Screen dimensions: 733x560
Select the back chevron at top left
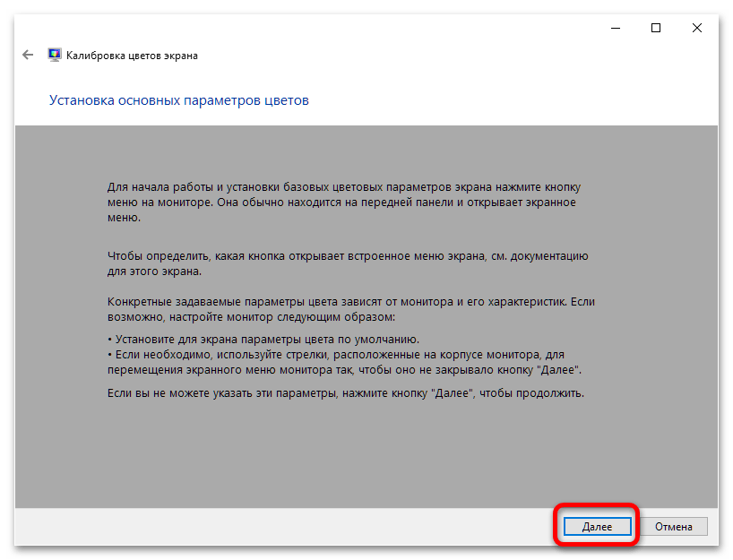pos(27,55)
